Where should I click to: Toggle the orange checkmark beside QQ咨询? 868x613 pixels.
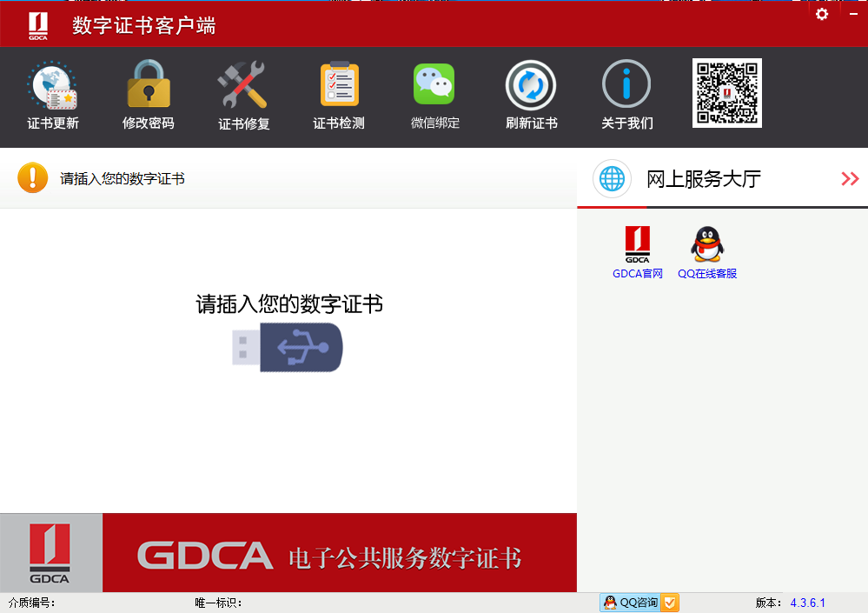click(669, 601)
